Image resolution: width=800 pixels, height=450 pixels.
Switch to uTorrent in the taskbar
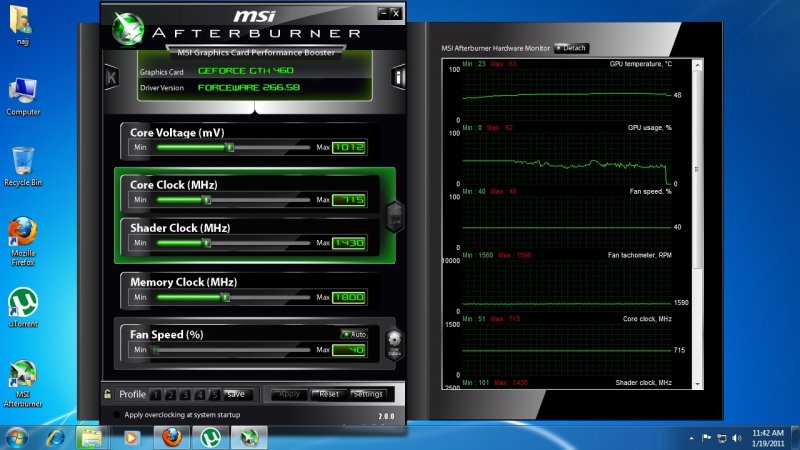(210, 438)
